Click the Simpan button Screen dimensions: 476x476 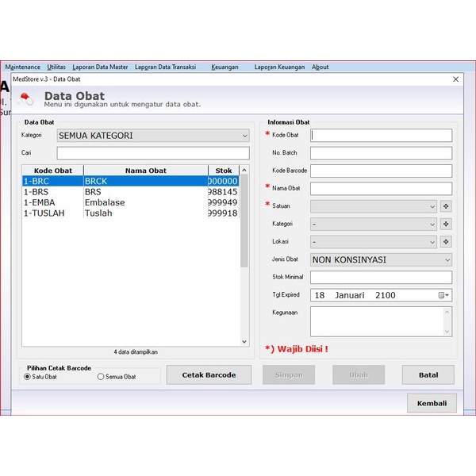[x=289, y=375]
